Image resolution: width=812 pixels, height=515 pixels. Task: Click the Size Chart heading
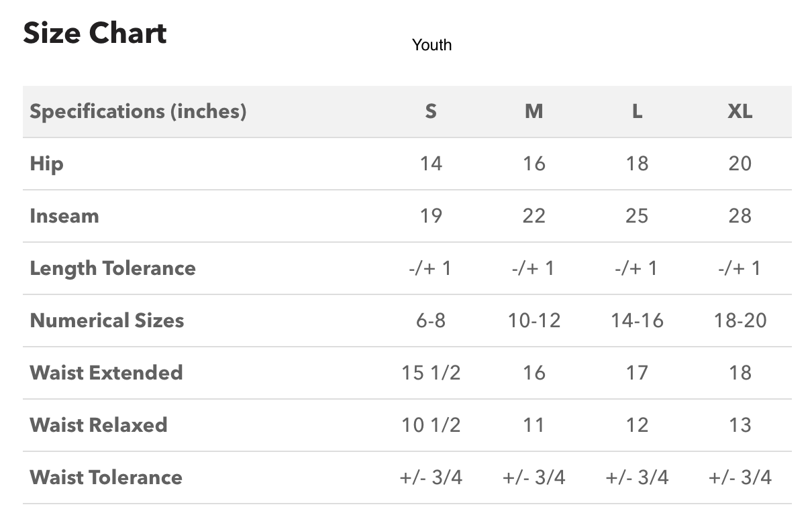(x=95, y=33)
